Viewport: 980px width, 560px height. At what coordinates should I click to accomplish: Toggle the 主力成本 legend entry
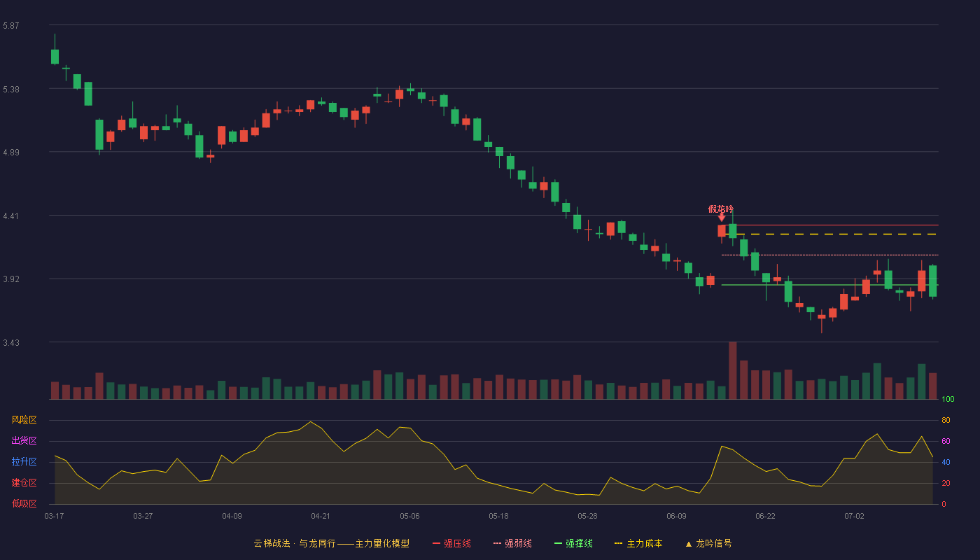[x=638, y=543]
